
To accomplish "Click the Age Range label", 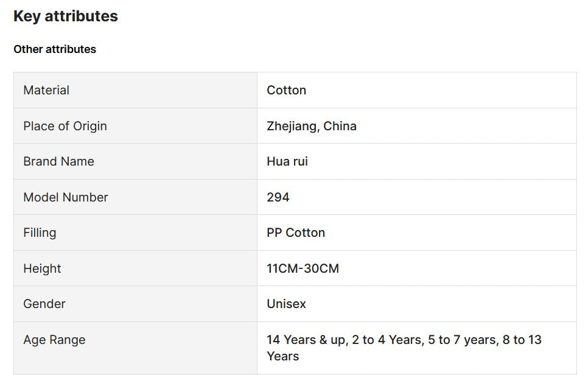I will pos(54,340).
